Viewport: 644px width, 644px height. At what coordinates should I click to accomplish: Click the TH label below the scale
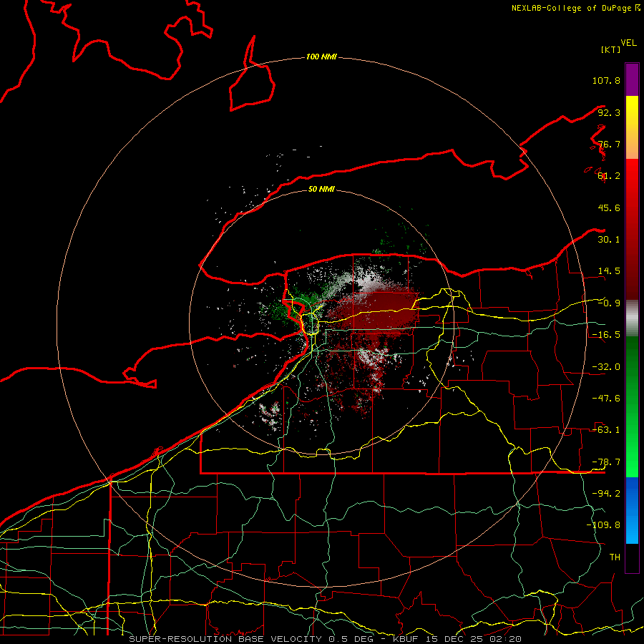coord(615,557)
